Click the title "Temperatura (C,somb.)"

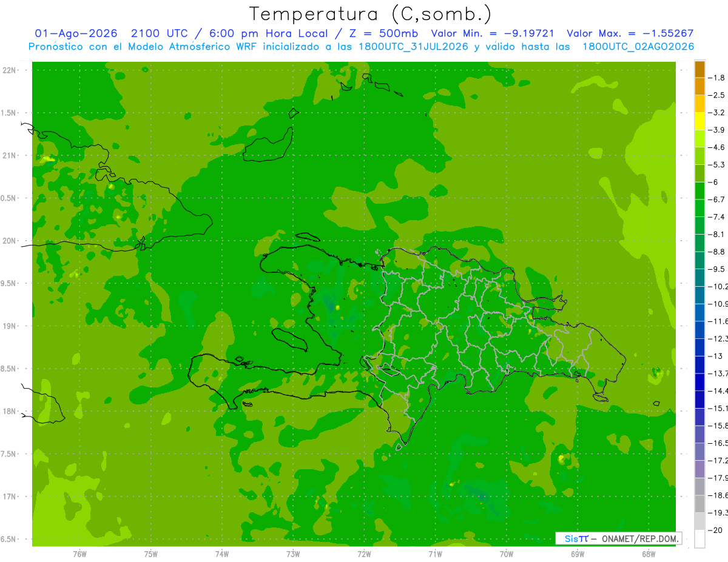pyautogui.click(x=371, y=15)
